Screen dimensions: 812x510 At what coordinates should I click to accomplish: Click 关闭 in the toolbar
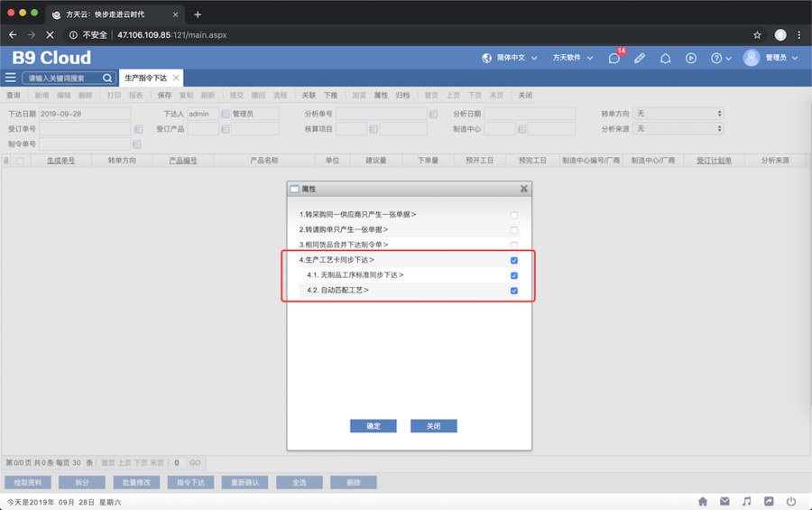point(525,96)
